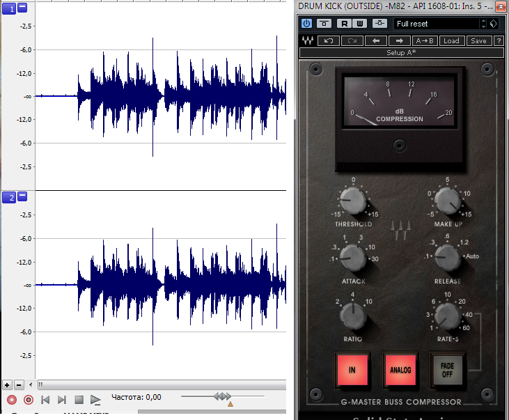Close the DRUM KICK plugin window
Viewport: 509px width, 420px height.
coord(501,6)
